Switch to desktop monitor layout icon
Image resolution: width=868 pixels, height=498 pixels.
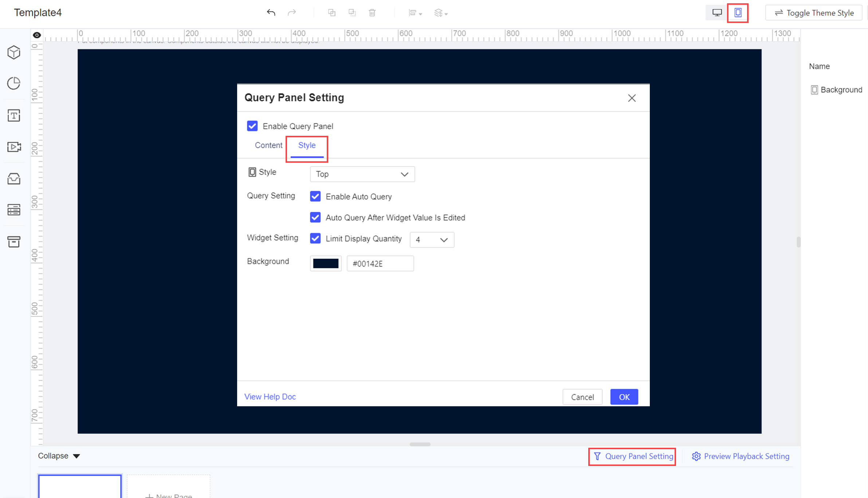[717, 13]
